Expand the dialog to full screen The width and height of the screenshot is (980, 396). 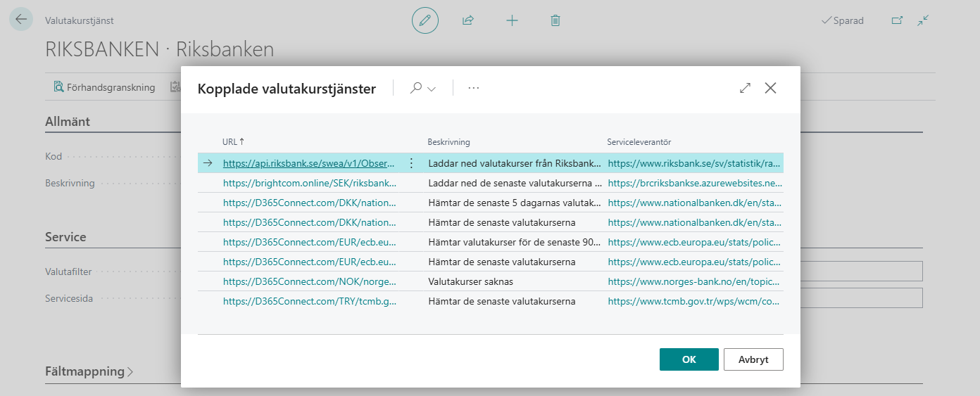745,88
